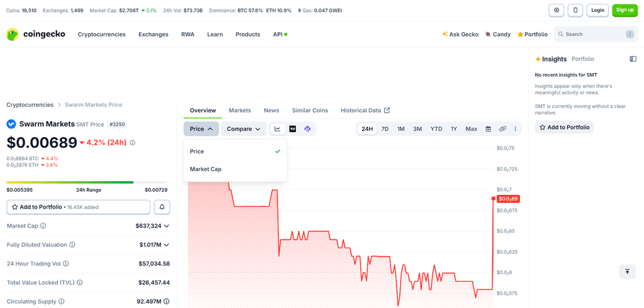Open Portfolio star link in header
Image resolution: width=644 pixels, height=308 pixels.
(533, 35)
